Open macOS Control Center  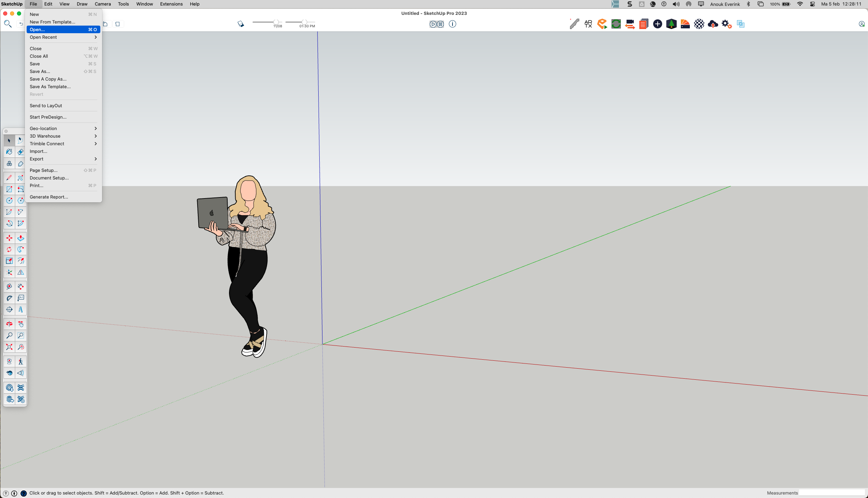[812, 4]
